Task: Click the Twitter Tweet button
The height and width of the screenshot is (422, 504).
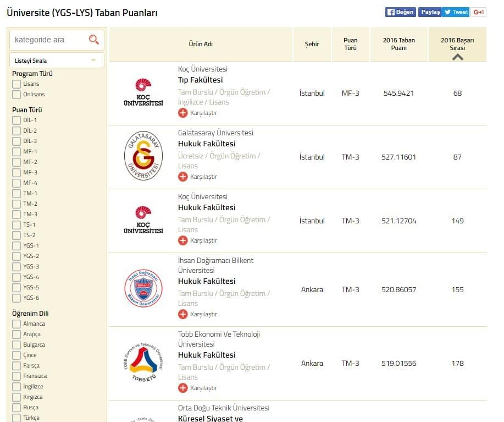Action: [456, 12]
